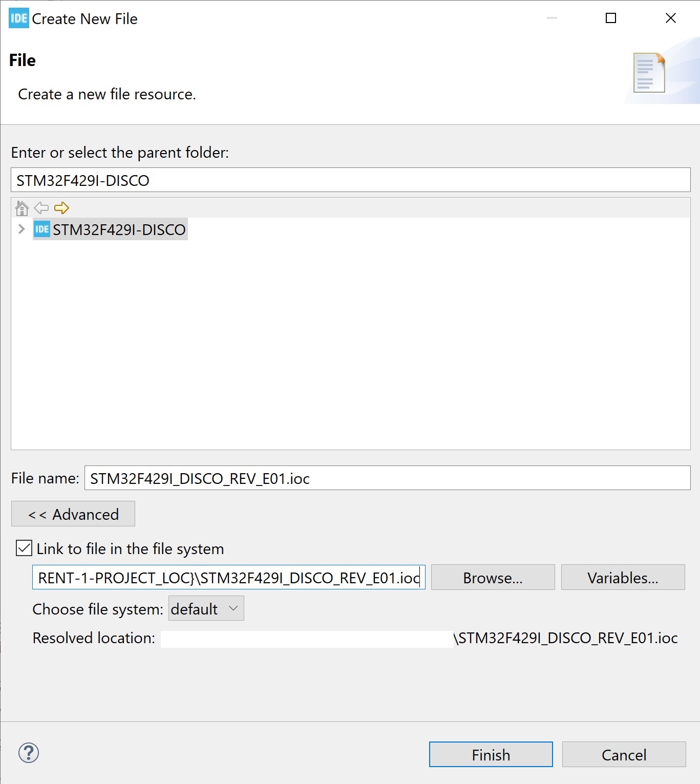Click the forward arrow in folder navigator
Screen dimensions: 700x784
pyautogui.click(x=61, y=208)
